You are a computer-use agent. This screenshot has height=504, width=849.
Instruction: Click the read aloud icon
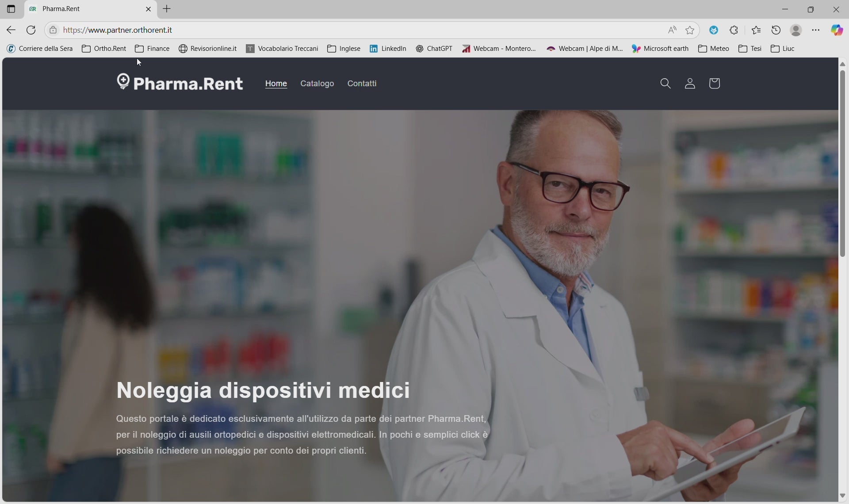[672, 30]
